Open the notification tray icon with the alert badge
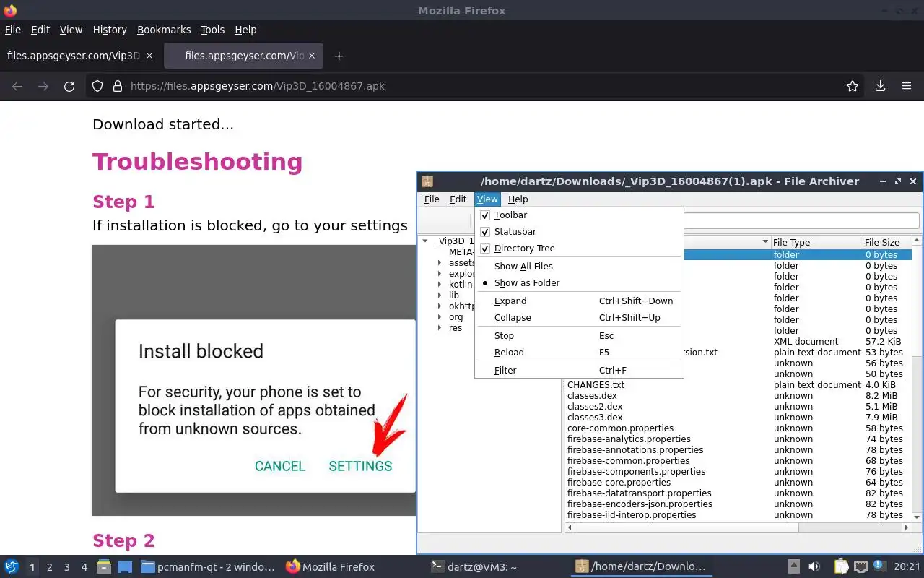 click(880, 566)
